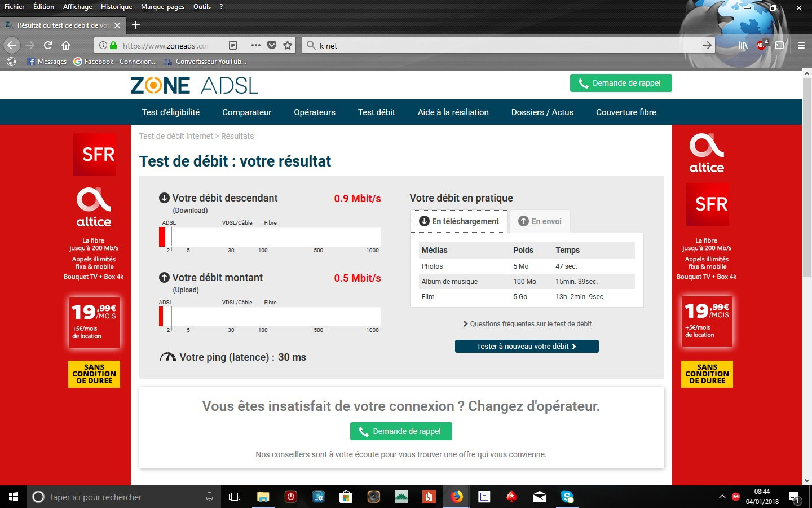Go to the Firefox home page
This screenshot has width=812, height=508.
(66, 45)
